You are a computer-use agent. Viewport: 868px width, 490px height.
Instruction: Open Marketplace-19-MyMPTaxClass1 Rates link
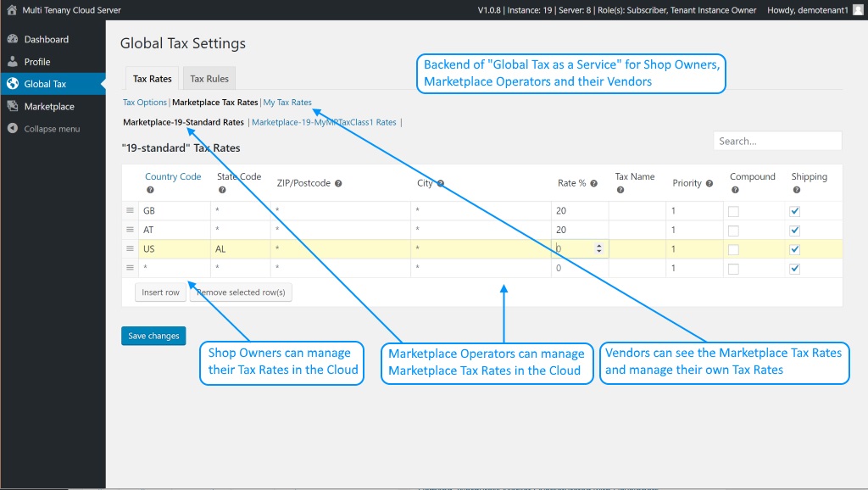point(324,122)
